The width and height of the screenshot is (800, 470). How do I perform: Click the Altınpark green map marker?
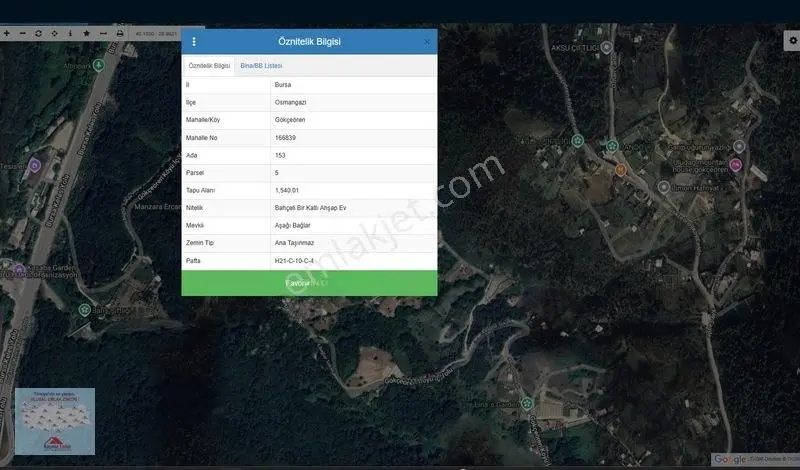(x=99, y=65)
